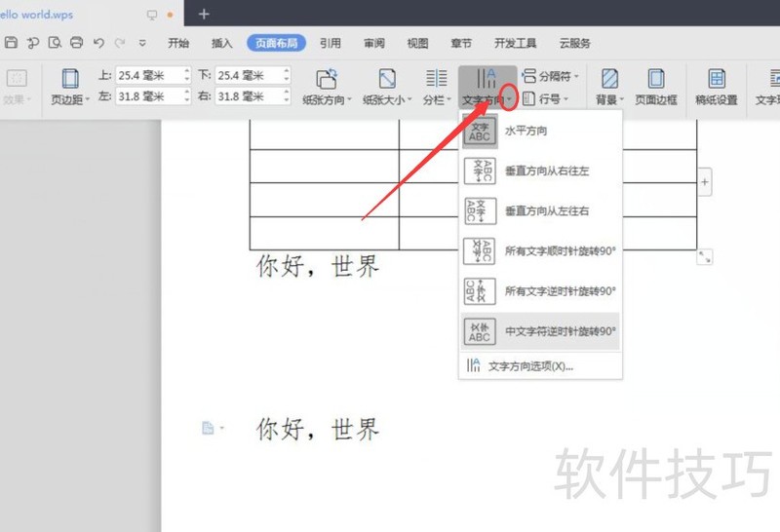
Task: Click the monitor icon in document tab
Action: click(152, 15)
